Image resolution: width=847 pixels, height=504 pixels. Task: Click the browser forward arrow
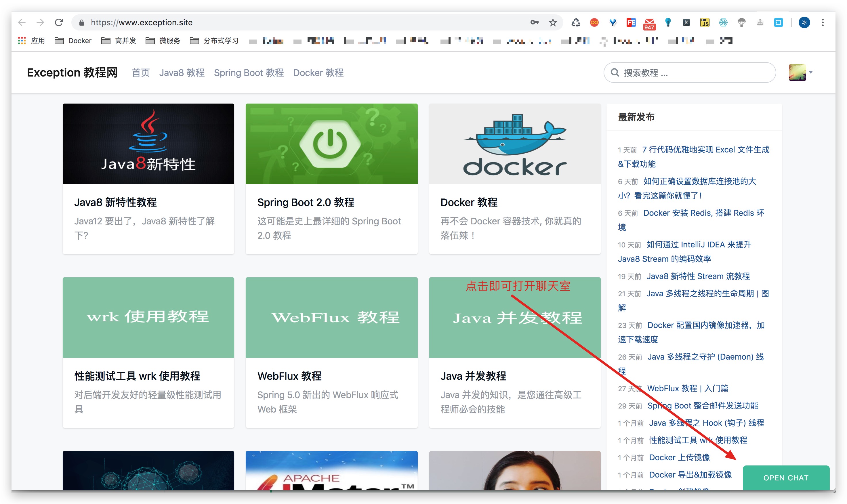click(40, 22)
